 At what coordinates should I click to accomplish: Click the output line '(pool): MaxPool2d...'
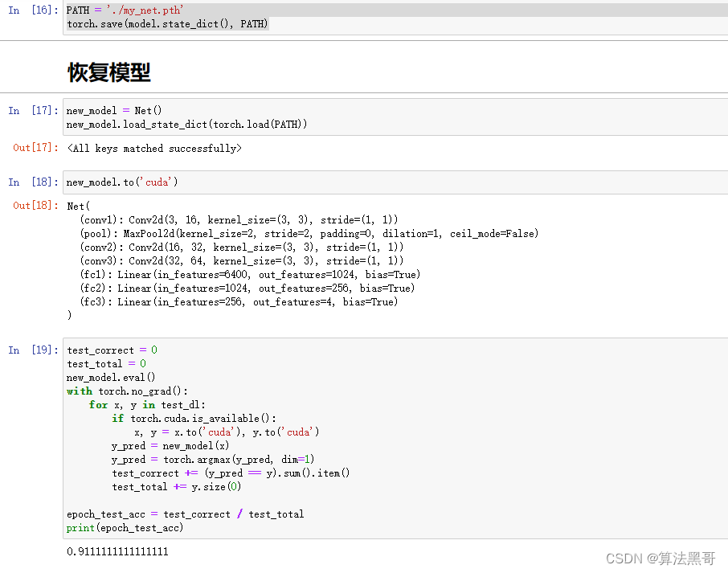coord(309,233)
